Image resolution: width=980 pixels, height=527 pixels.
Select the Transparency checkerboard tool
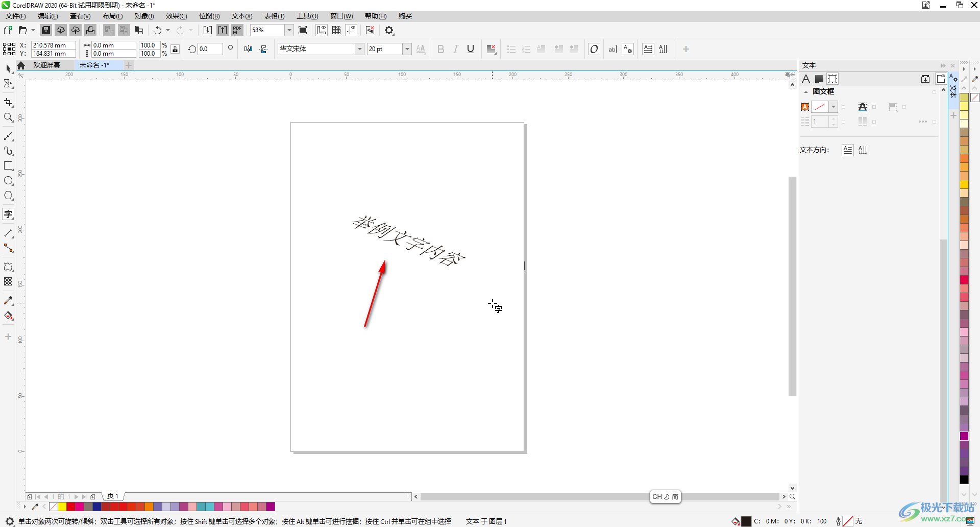click(8, 282)
